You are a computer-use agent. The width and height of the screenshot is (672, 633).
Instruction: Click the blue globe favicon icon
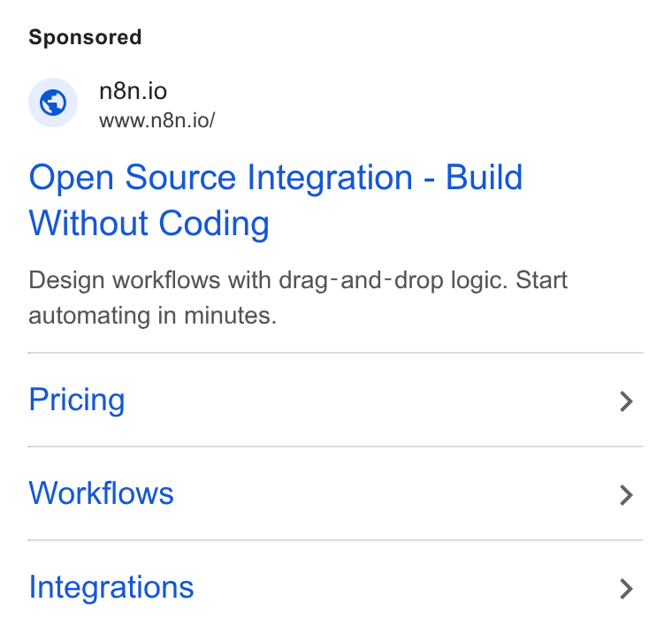pyautogui.click(x=53, y=103)
